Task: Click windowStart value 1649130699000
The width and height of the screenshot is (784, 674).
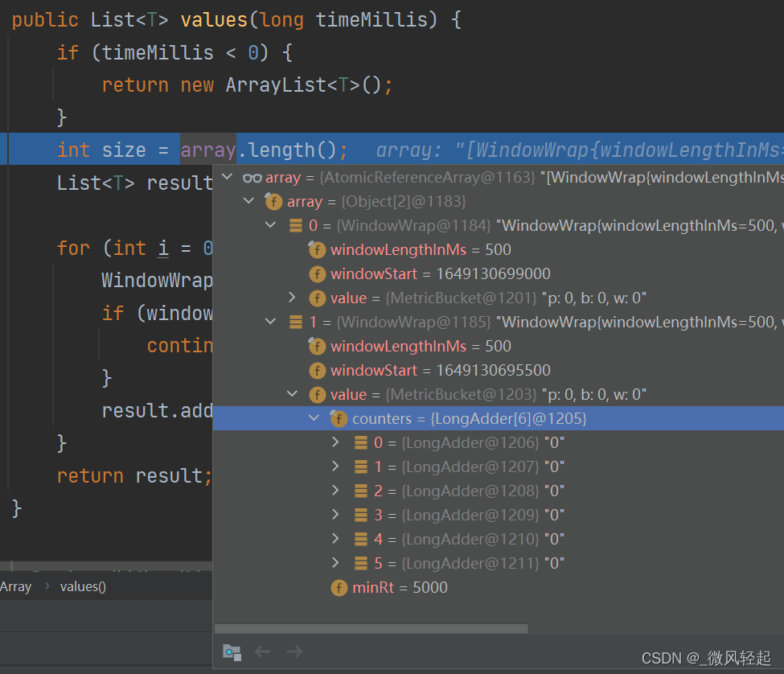Action: tap(493, 274)
